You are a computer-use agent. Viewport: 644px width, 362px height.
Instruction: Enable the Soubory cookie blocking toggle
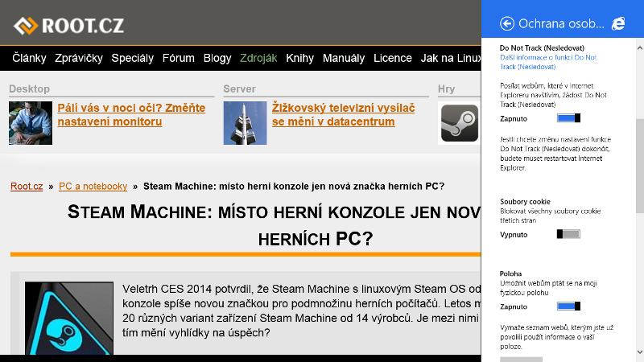(x=568, y=234)
